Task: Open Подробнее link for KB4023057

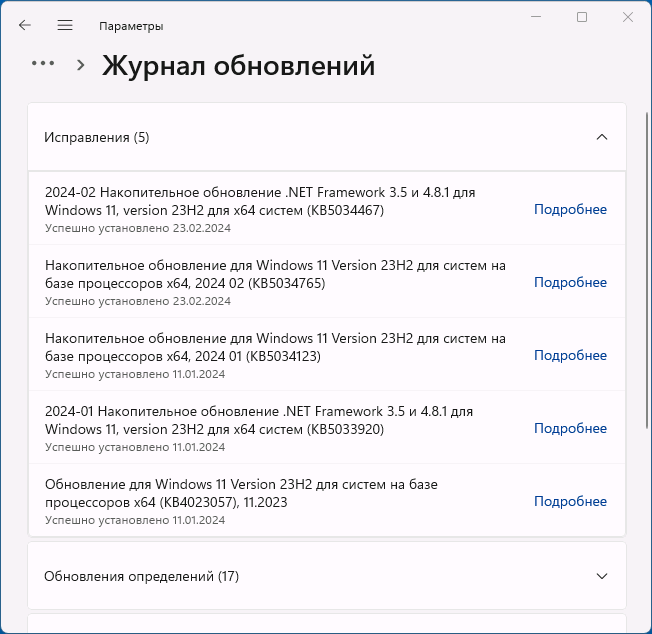Action: pyautogui.click(x=570, y=501)
